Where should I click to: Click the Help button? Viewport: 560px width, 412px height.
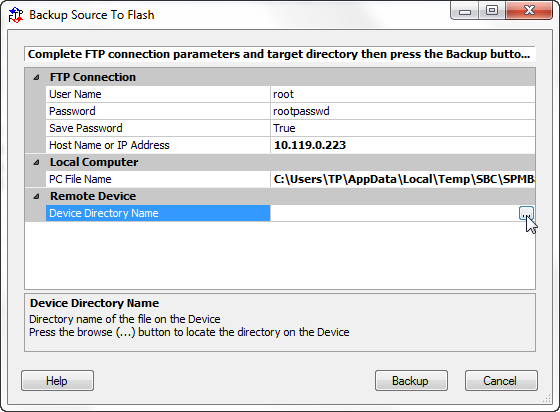(58, 381)
